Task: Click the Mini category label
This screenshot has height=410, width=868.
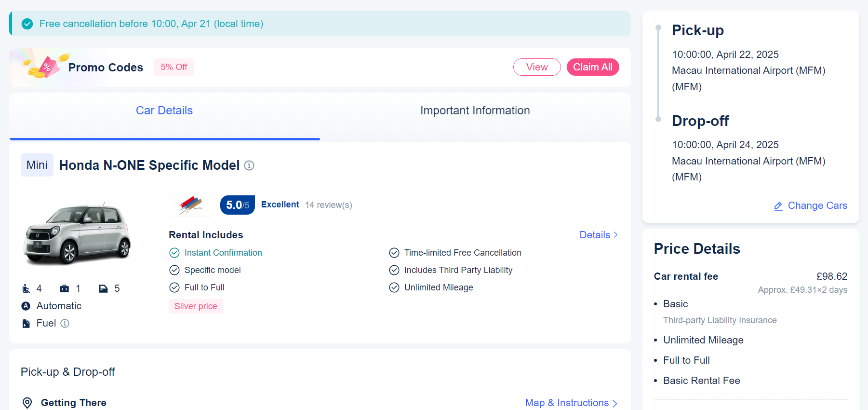Action: [x=37, y=165]
